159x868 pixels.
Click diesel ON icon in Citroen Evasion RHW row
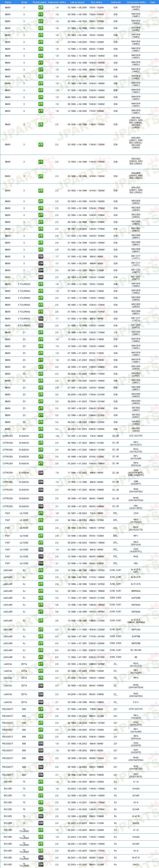click(40, 498)
